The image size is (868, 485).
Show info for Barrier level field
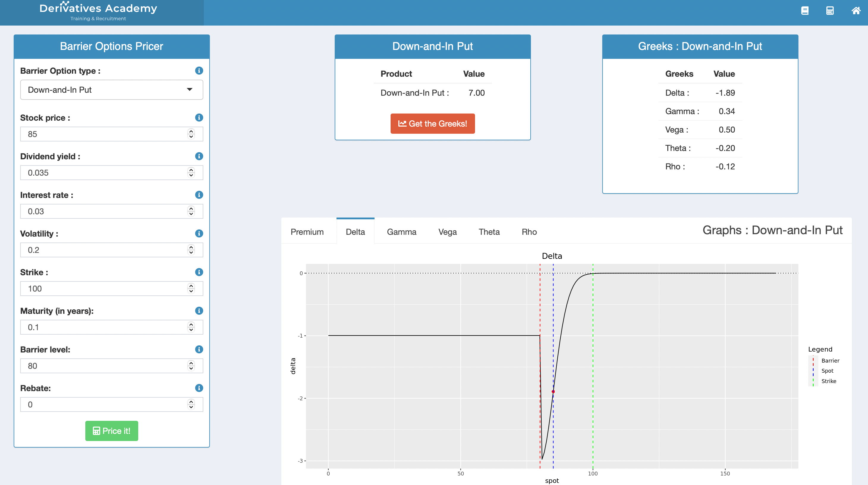[x=199, y=349]
